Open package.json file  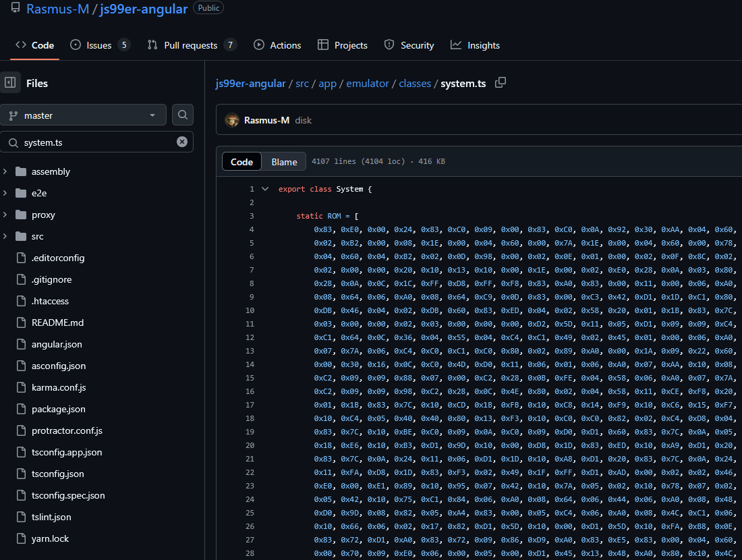pos(59,409)
